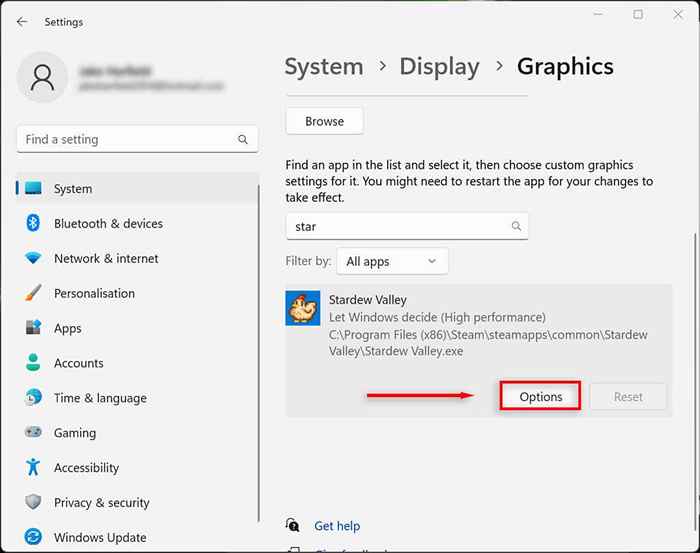Click 'Let Windows decide (High performance)' text
This screenshot has height=553, width=700.
pos(437,317)
